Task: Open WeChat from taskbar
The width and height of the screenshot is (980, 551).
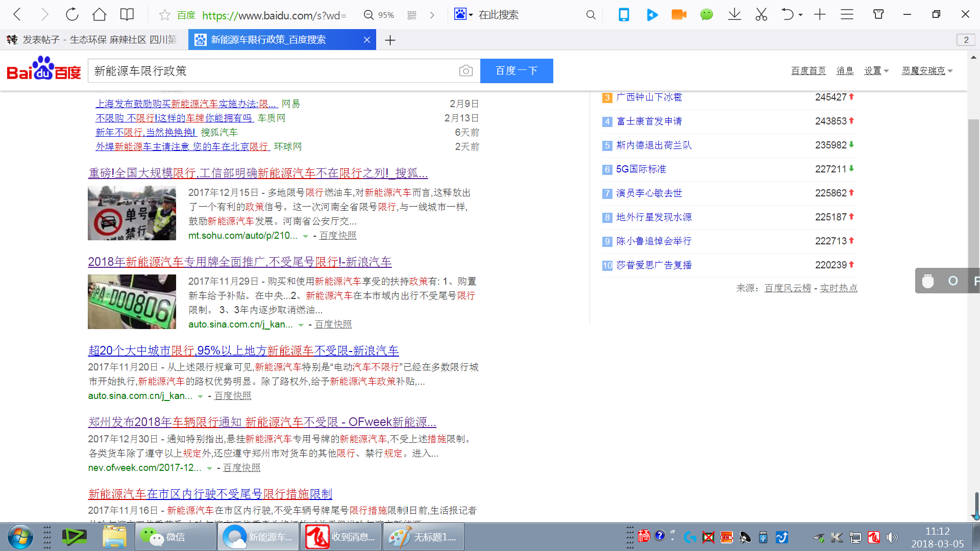Action: [x=175, y=537]
